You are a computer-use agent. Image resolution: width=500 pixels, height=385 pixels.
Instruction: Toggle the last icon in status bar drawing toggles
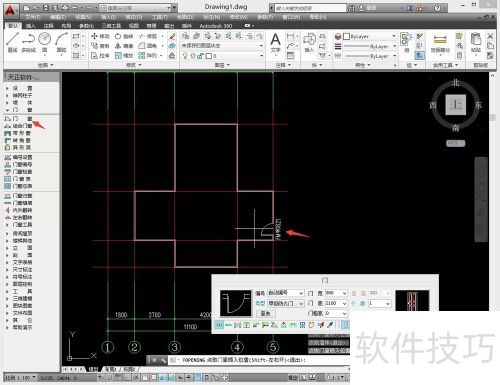tap(225, 378)
